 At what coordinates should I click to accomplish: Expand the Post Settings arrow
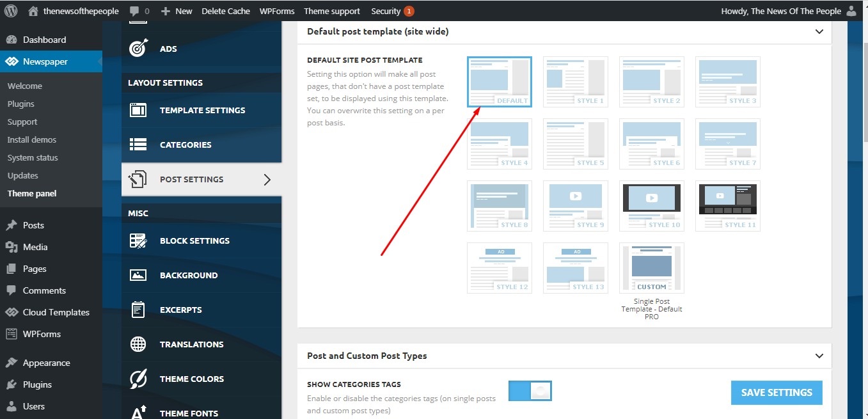[x=267, y=179]
